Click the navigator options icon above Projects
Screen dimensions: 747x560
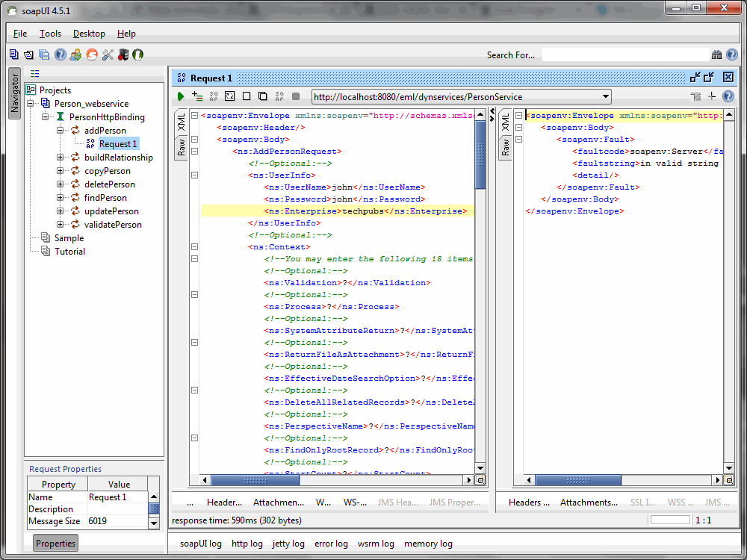coord(35,73)
